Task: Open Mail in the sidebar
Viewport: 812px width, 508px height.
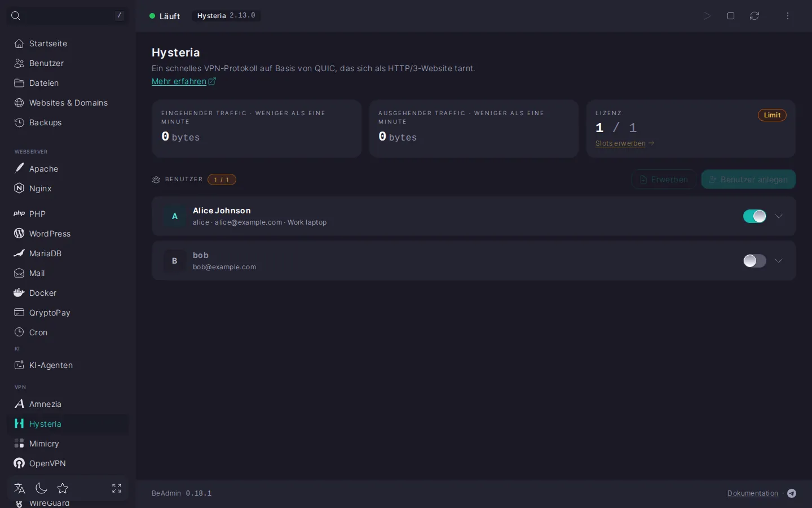Action: (68, 273)
